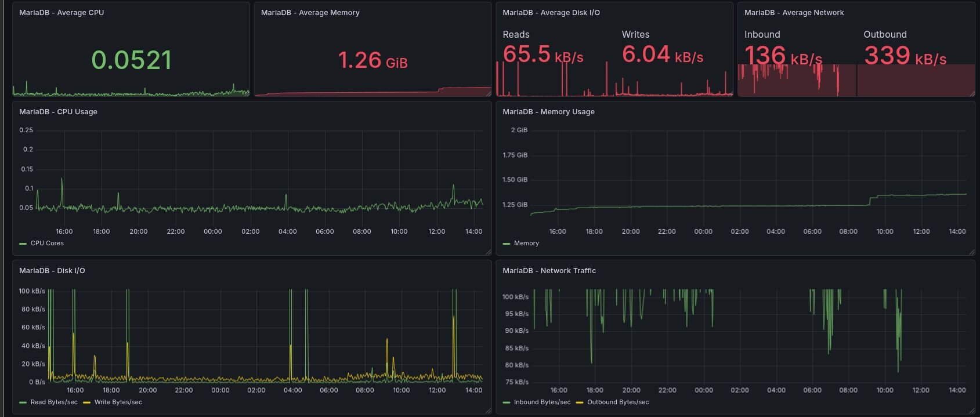Toggle the Read Bytes/sec legend series
Image resolution: width=980 pixels, height=417 pixels.
click(53, 403)
